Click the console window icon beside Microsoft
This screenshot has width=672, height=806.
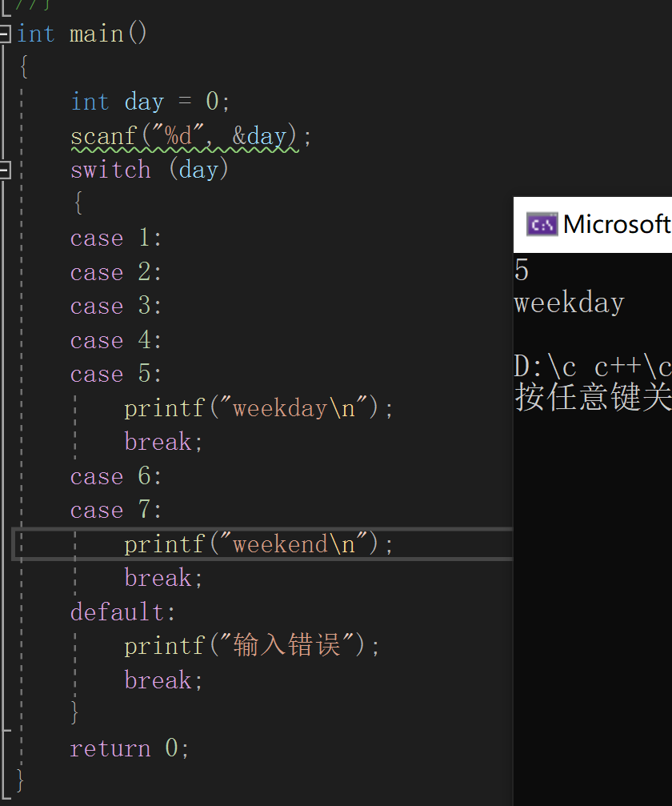(x=542, y=225)
